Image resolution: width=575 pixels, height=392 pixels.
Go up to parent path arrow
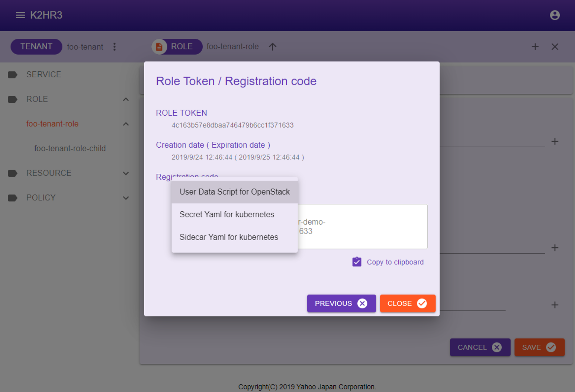pyautogui.click(x=273, y=46)
